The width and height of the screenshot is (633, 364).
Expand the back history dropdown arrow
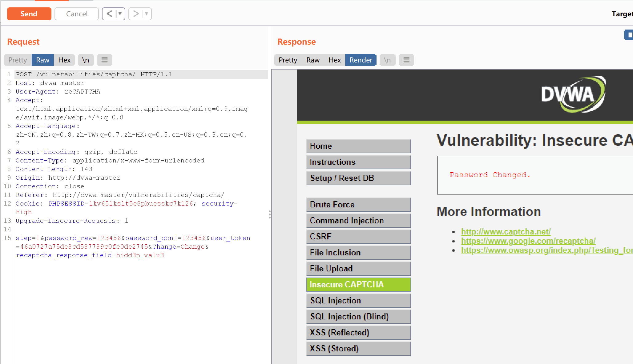[120, 14]
